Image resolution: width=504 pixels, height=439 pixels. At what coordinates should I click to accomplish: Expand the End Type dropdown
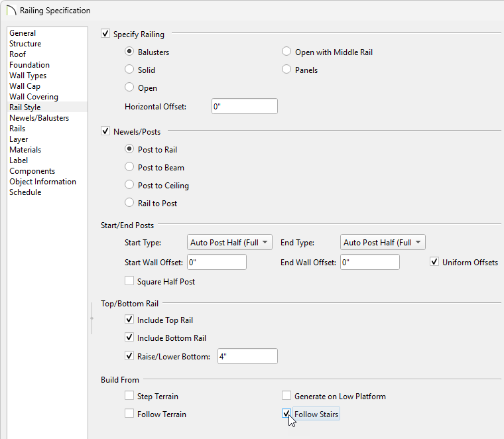click(x=383, y=242)
